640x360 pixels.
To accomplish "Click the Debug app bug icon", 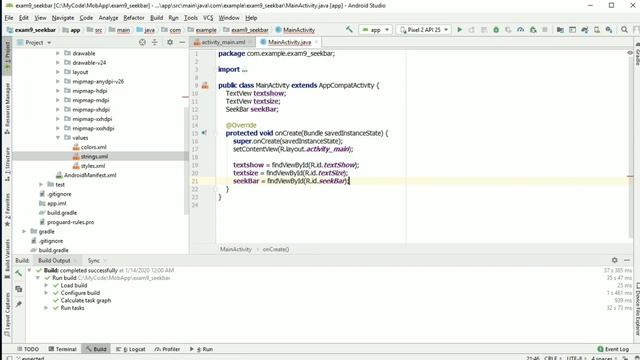I will coord(496,30).
